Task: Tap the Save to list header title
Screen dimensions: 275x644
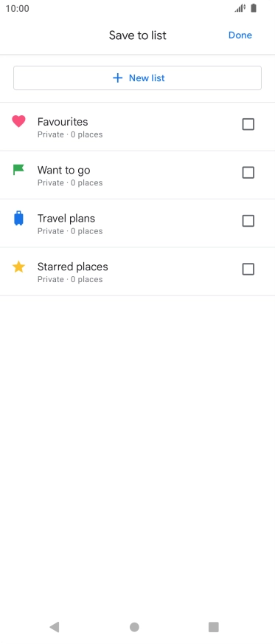Action: click(x=138, y=35)
